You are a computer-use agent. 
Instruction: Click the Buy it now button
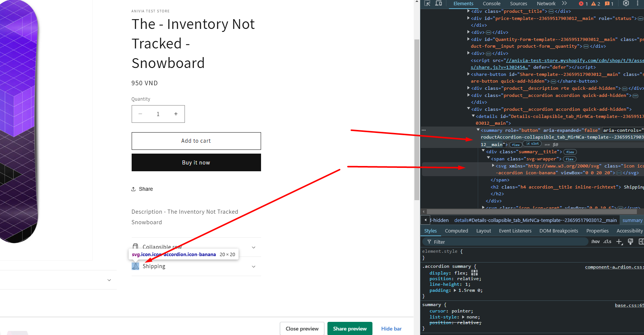point(196,163)
